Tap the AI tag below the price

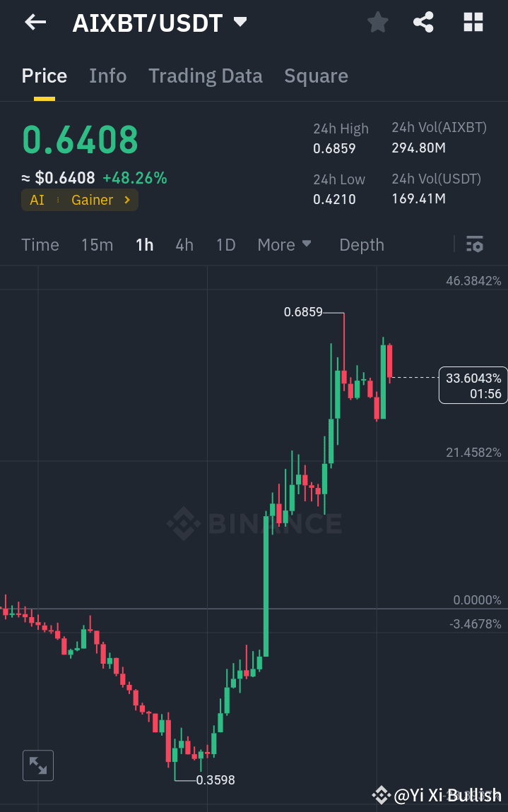click(36, 200)
